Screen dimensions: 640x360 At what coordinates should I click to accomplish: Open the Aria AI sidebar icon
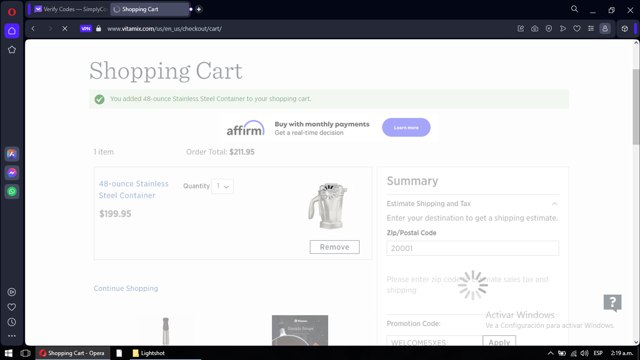tap(12, 154)
